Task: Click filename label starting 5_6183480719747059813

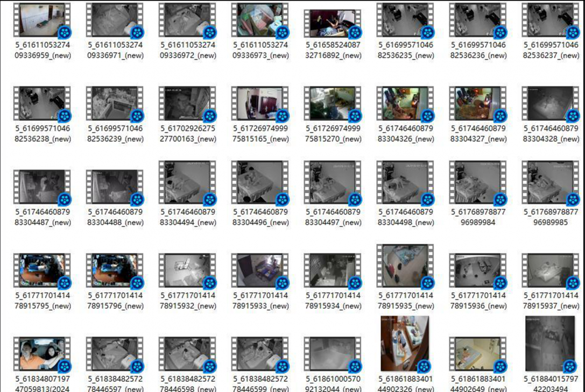Action: (x=42, y=384)
